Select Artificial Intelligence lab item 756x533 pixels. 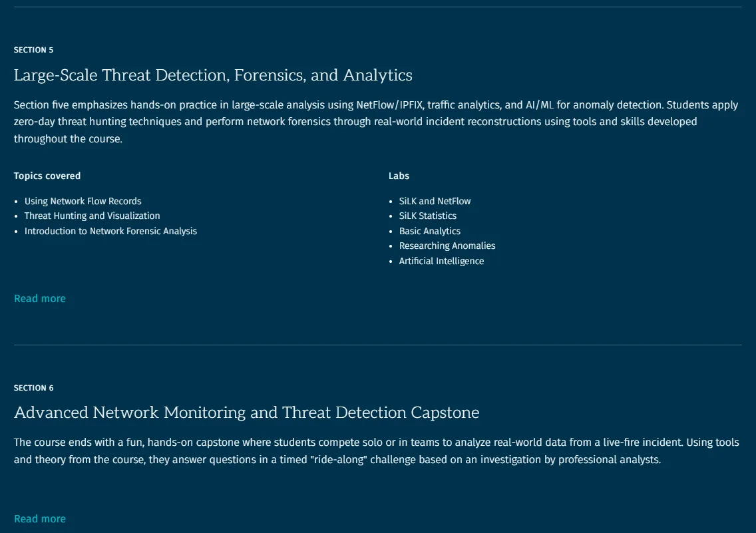(441, 262)
